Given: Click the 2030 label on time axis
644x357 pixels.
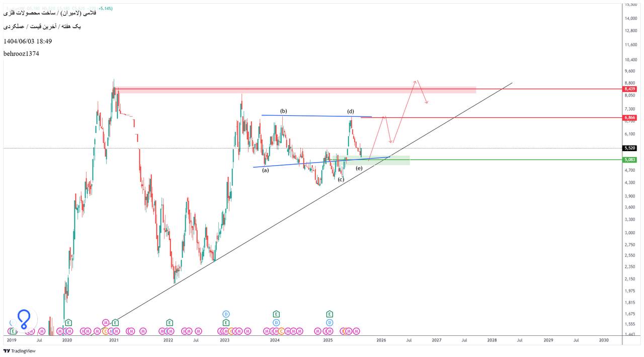Looking at the screenshot, I should pos(604,340).
